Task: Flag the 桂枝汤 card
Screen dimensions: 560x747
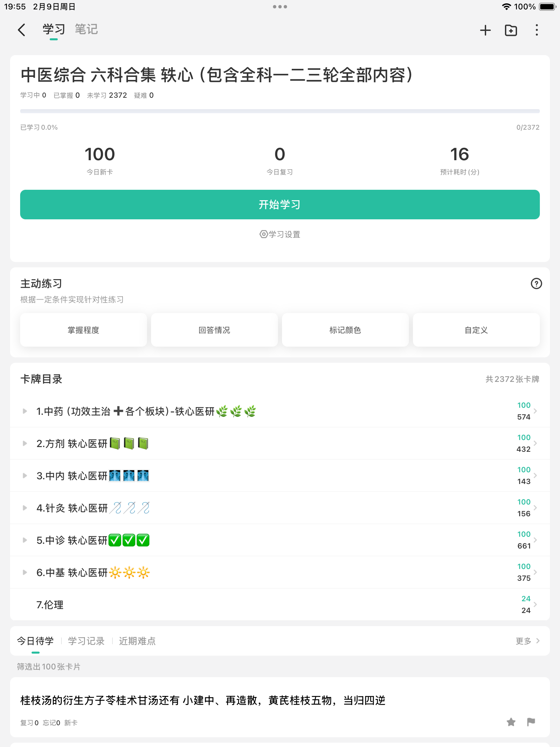Action: (x=531, y=722)
